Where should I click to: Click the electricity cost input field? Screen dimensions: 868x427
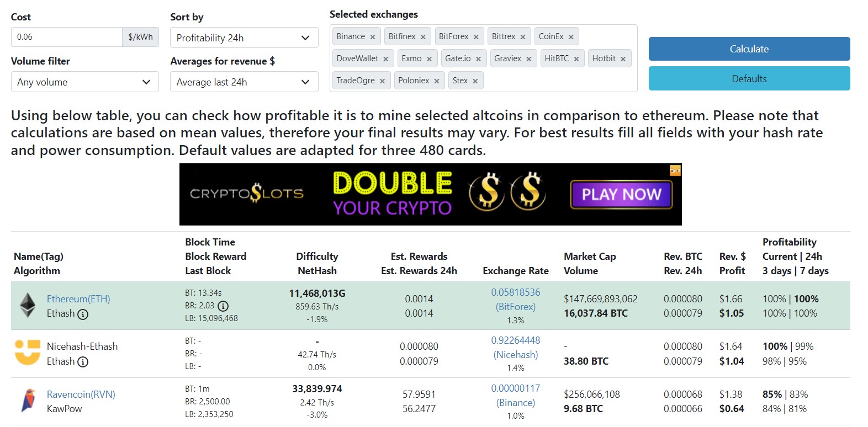[67, 37]
